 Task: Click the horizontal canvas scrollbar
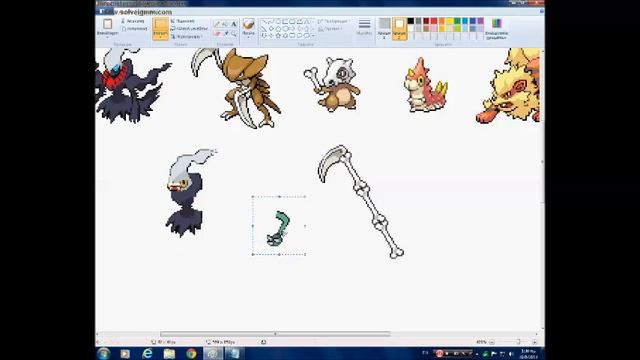click(275, 334)
